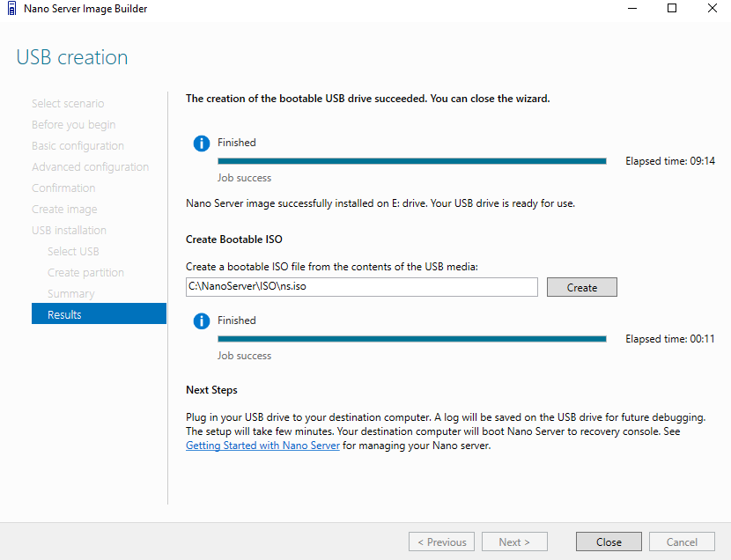This screenshot has width=731, height=560.
Task: Click the Close button at the bottom
Action: [609, 542]
